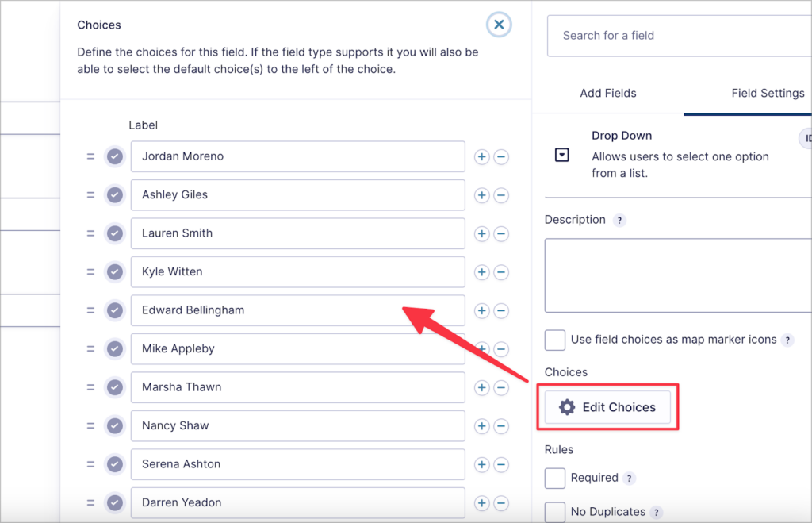Click help icon beside map marker icons option
The height and width of the screenshot is (523, 812).
click(x=787, y=340)
